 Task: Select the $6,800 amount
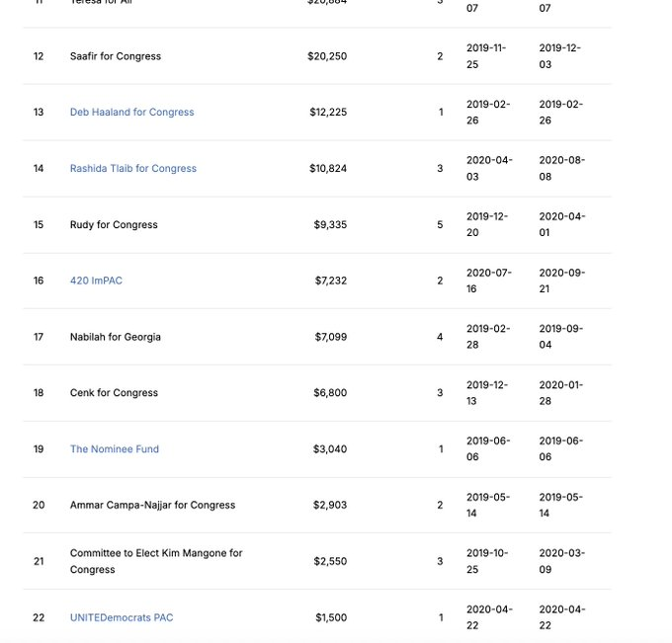[330, 393]
